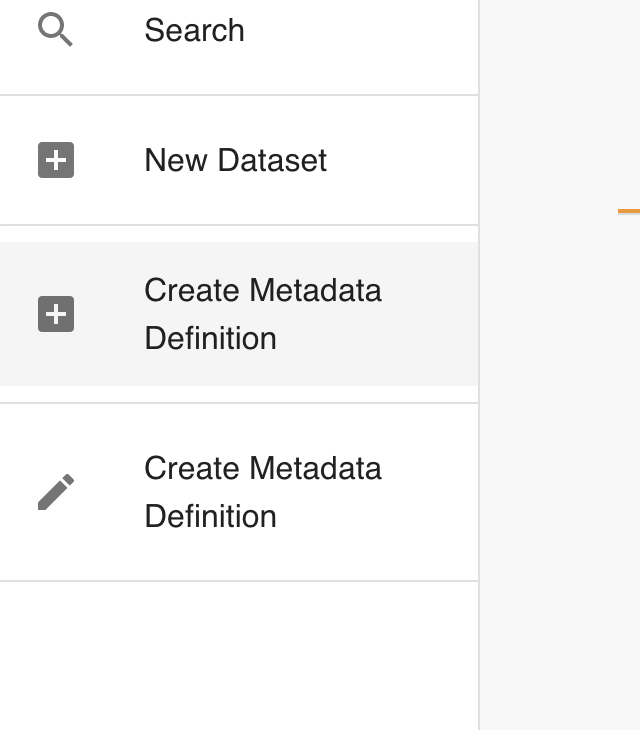This screenshot has width=640, height=730.
Task: Click the divider between sidebar and gray panel
Action: pyautogui.click(x=479, y=400)
